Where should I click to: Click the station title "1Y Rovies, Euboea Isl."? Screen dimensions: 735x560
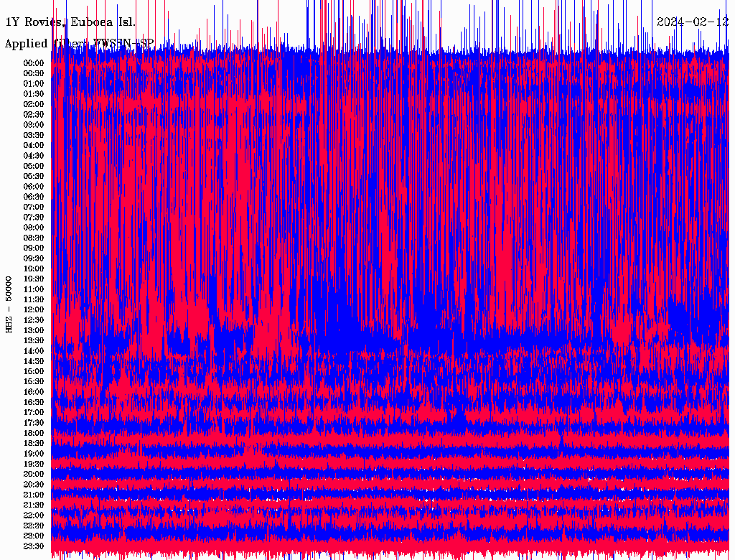(70, 22)
